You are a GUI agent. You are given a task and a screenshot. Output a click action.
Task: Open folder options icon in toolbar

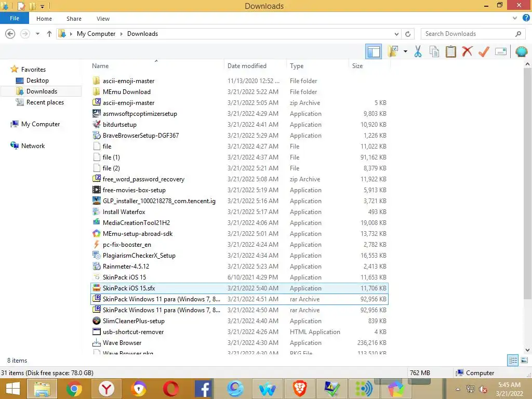(x=393, y=51)
